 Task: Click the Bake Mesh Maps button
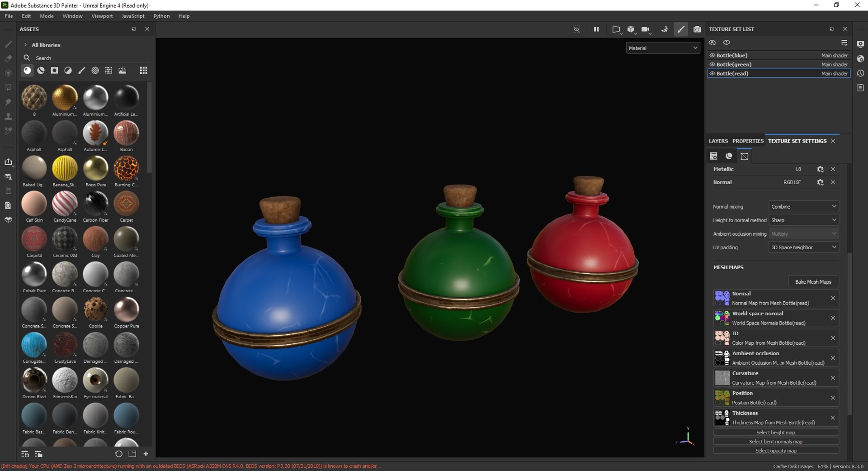[x=813, y=281]
